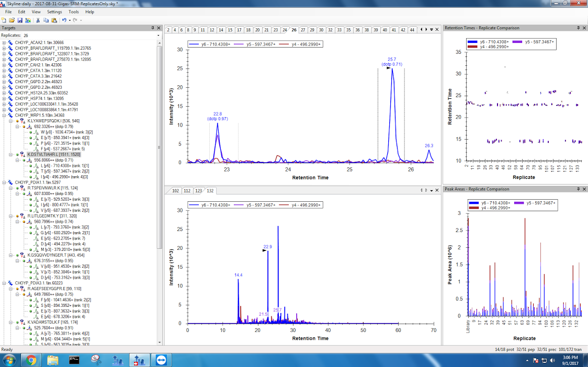Image resolution: width=588 pixels, height=367 pixels.
Task: Expand the CHOYP_ACAA2.1.1 protein node
Action: 4,42
